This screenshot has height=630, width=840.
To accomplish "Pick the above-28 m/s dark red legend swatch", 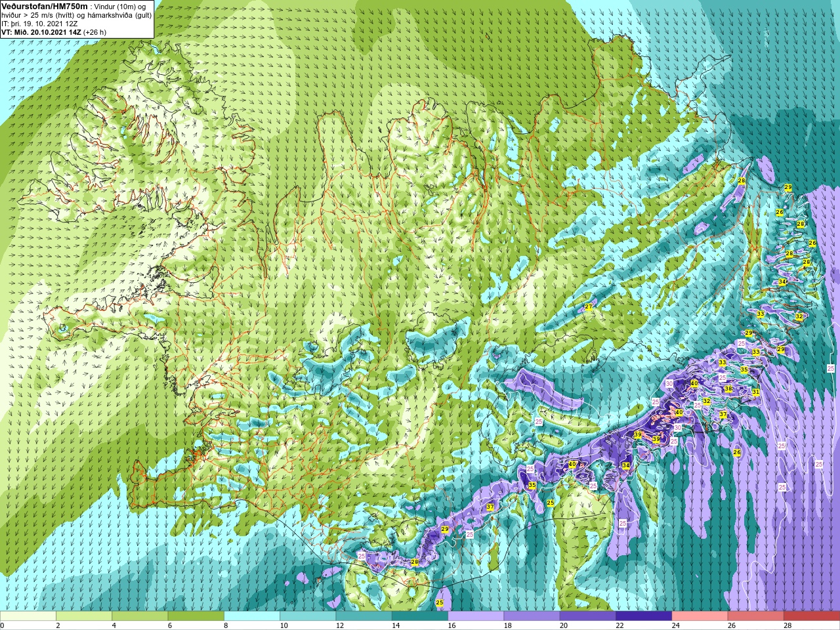I will pos(812,616).
